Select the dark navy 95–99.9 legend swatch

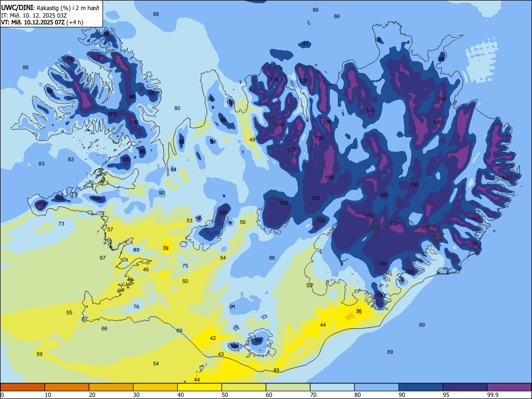tap(465, 387)
